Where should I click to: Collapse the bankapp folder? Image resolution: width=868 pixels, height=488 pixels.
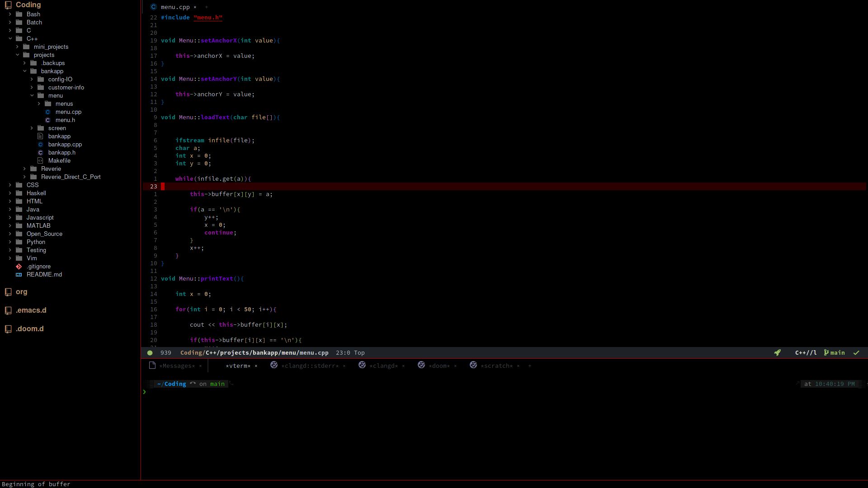click(25, 71)
